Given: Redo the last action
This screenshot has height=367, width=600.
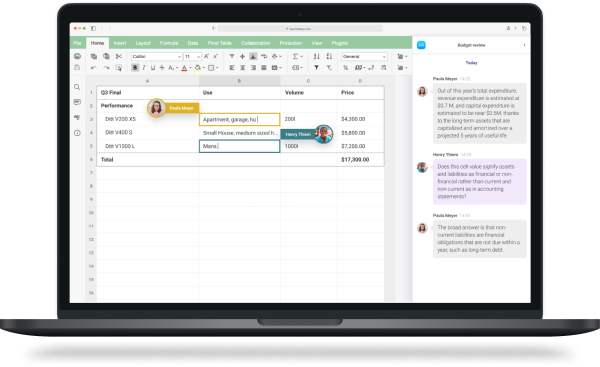Looking at the screenshot, I should pyautogui.click(x=106, y=68).
